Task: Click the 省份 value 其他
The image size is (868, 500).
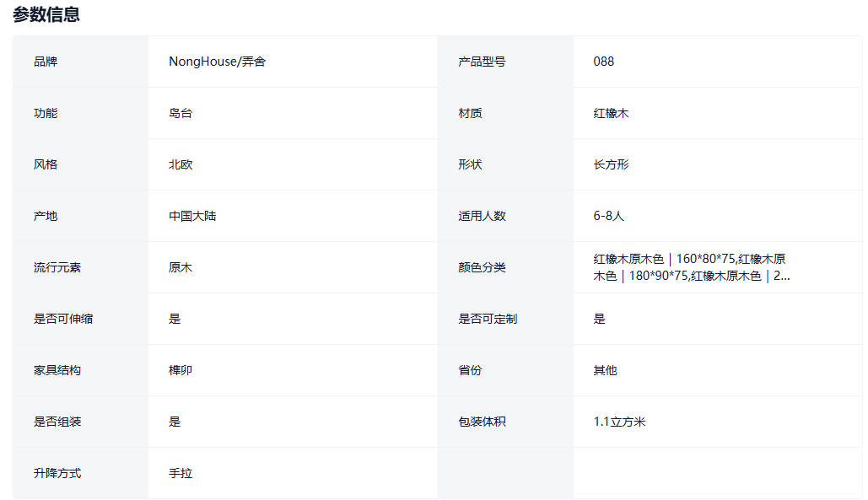Action: tap(605, 370)
